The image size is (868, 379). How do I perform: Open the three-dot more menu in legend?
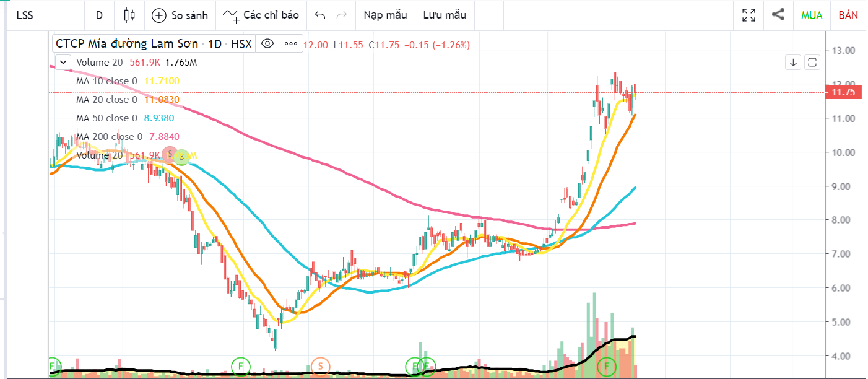(x=291, y=43)
